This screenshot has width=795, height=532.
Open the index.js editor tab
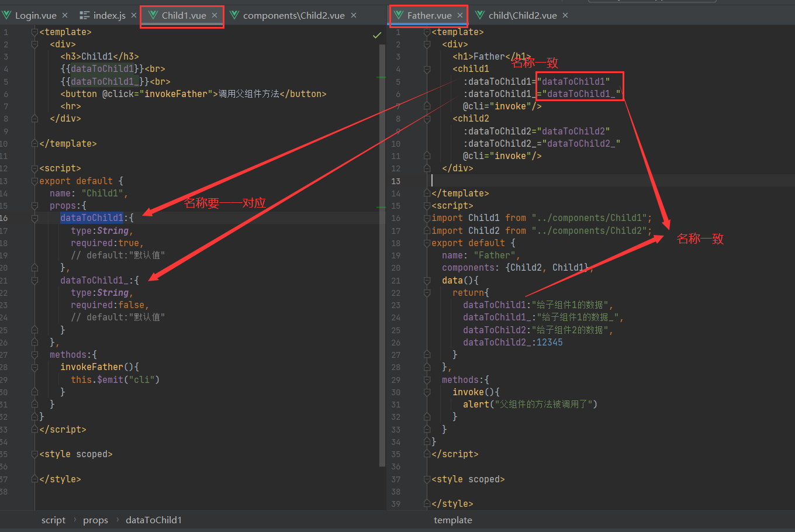pos(109,16)
